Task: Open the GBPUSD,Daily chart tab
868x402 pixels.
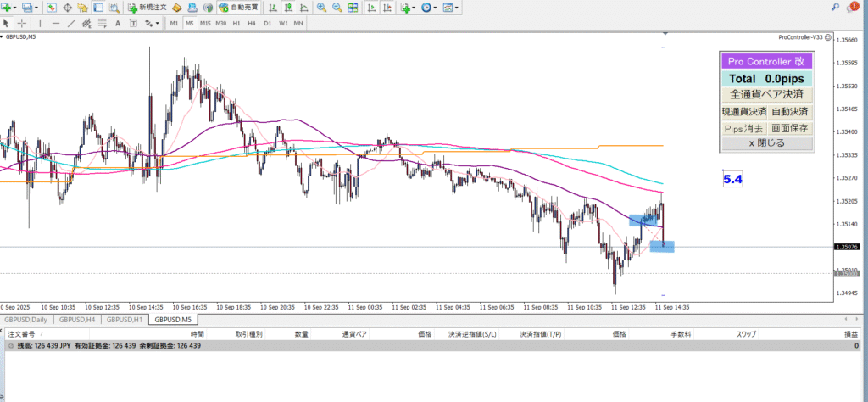Action: click(26, 320)
